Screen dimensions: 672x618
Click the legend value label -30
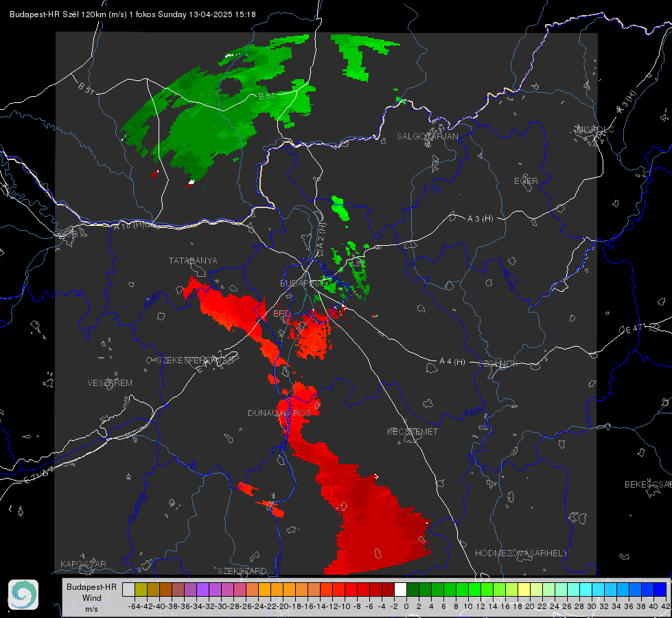(x=221, y=606)
